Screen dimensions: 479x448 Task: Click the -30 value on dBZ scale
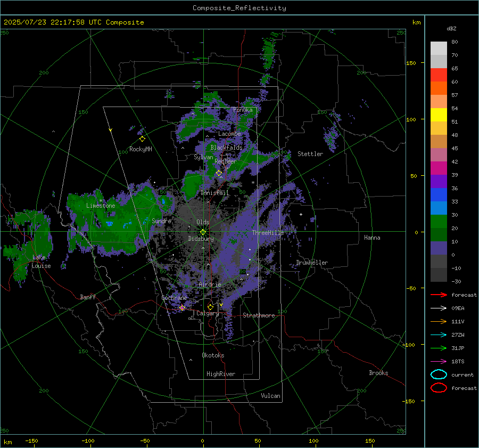point(456,281)
